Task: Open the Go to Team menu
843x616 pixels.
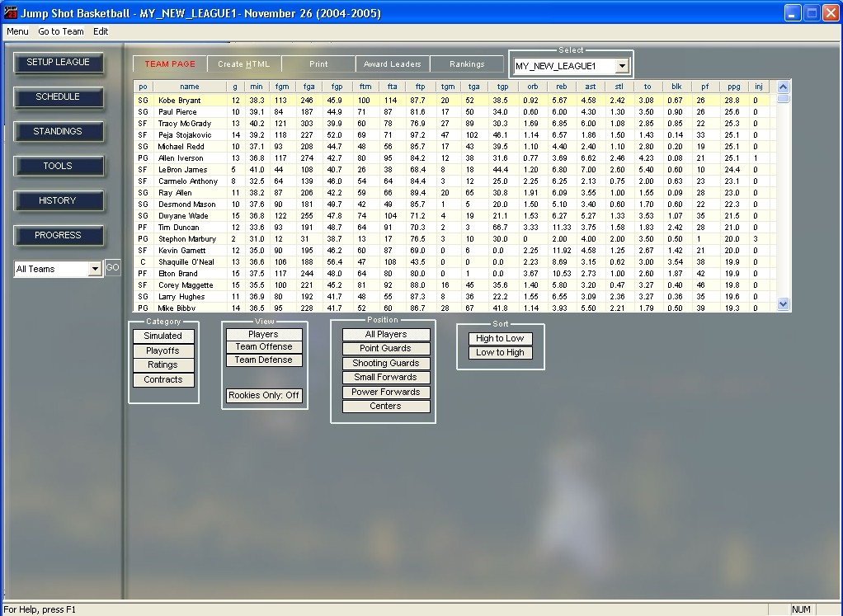Action: [x=61, y=31]
